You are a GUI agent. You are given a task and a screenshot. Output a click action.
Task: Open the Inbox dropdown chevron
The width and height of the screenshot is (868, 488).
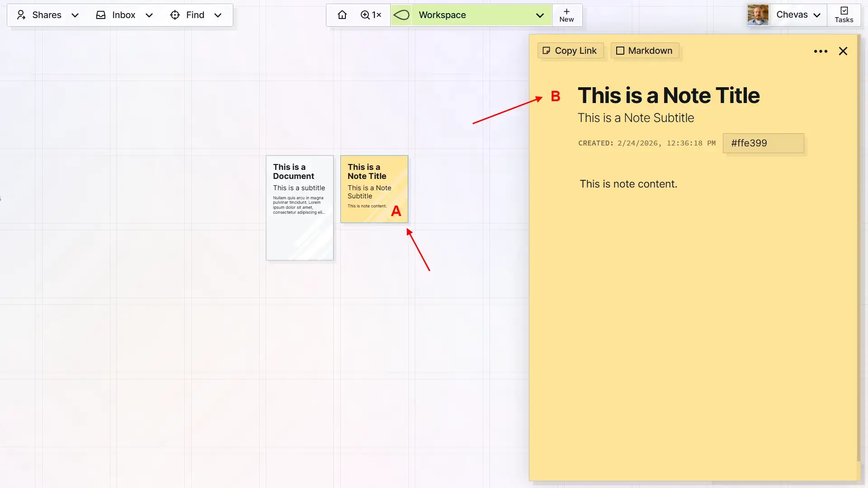(149, 15)
